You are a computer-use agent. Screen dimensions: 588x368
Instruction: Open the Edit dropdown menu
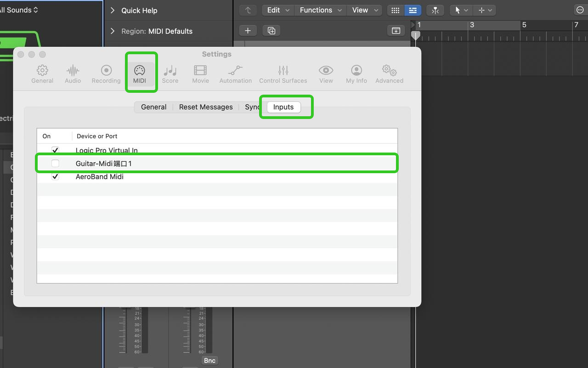pyautogui.click(x=278, y=10)
